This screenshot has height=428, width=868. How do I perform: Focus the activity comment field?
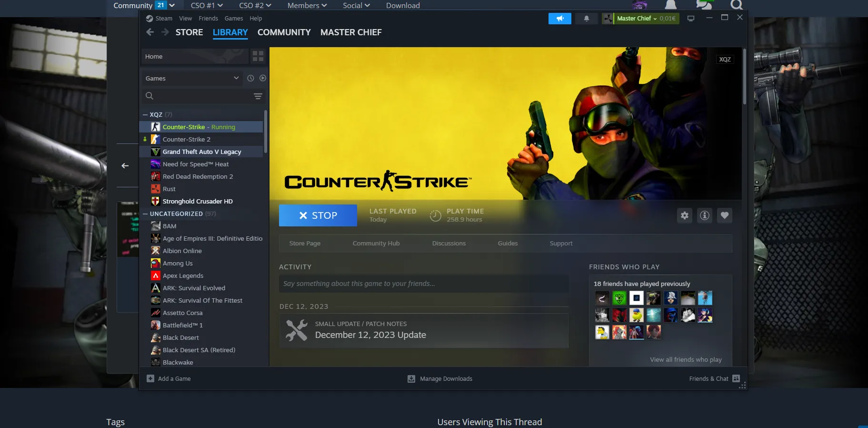[424, 284]
